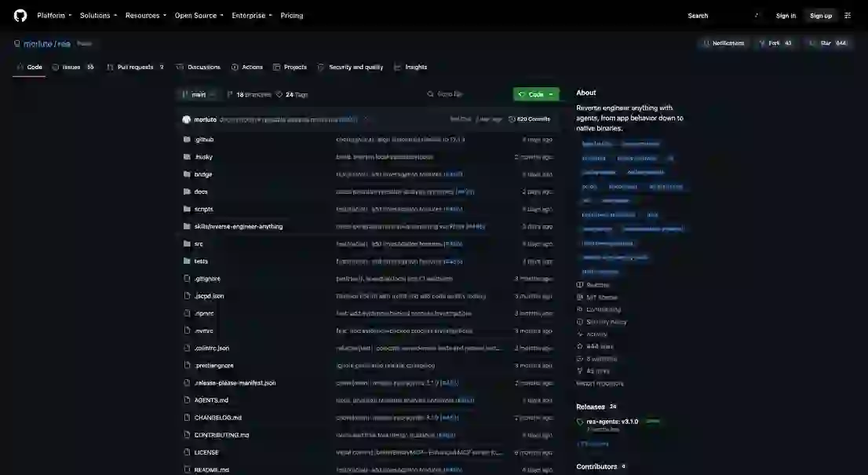Open GitHub homepage via Octocat logo
The image size is (868, 475).
click(x=20, y=16)
